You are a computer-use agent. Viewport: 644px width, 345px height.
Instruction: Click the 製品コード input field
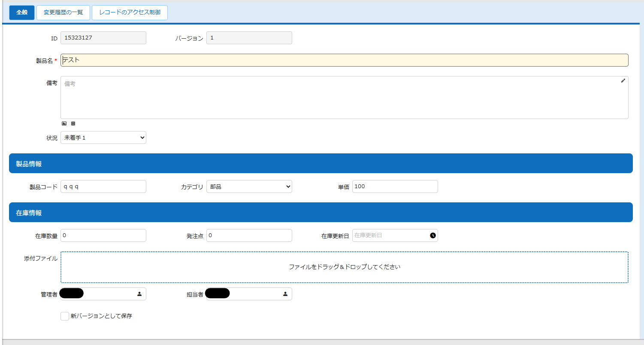click(x=103, y=186)
